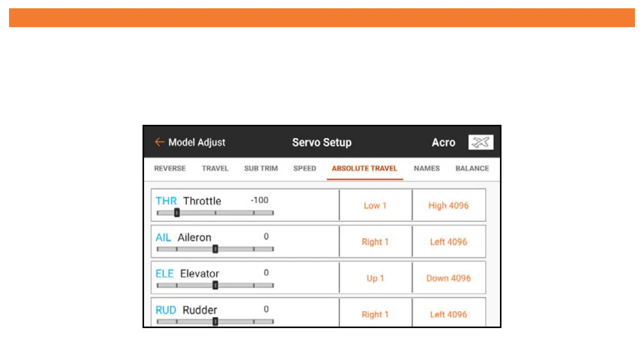
Task: Tap the Throttle High 4096 value
Action: [448, 206]
